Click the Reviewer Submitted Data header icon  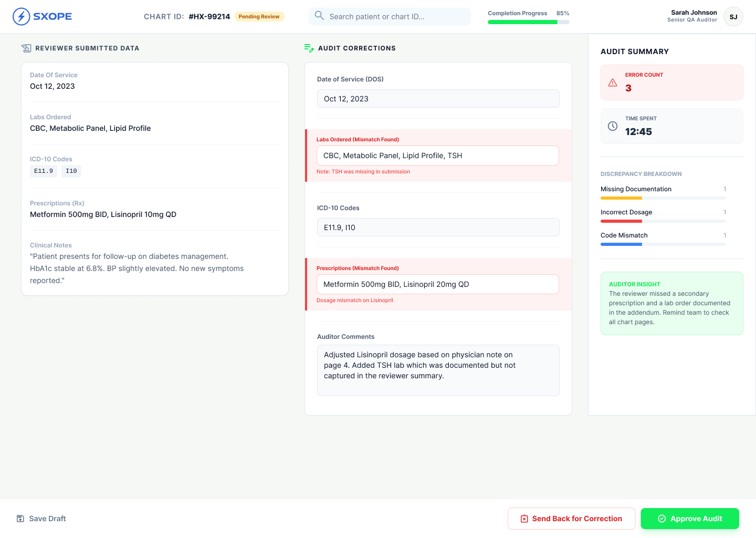click(26, 48)
